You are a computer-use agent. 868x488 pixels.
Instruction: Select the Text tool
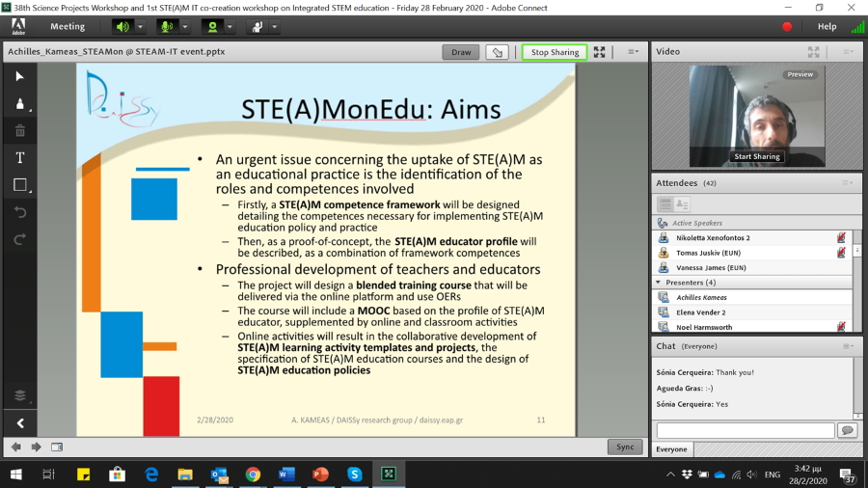pos(20,158)
